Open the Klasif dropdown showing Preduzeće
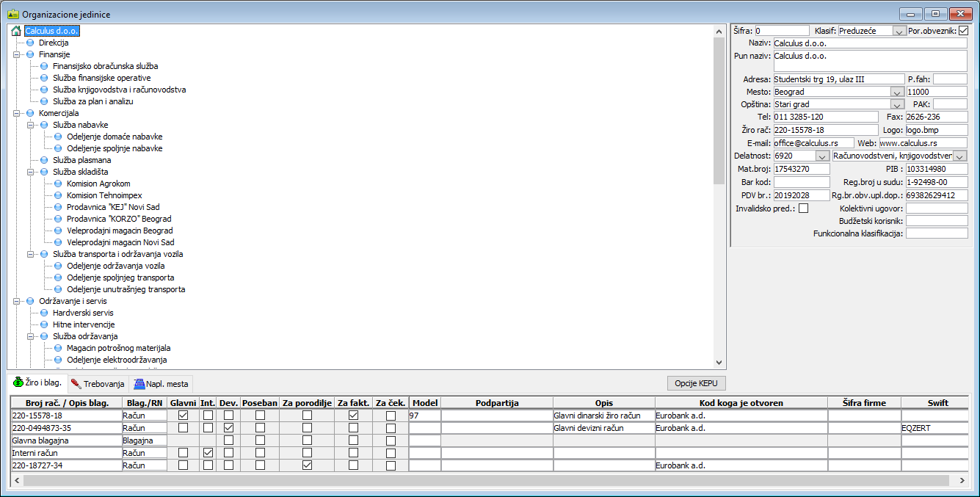980x497 pixels. pyautogui.click(x=899, y=31)
